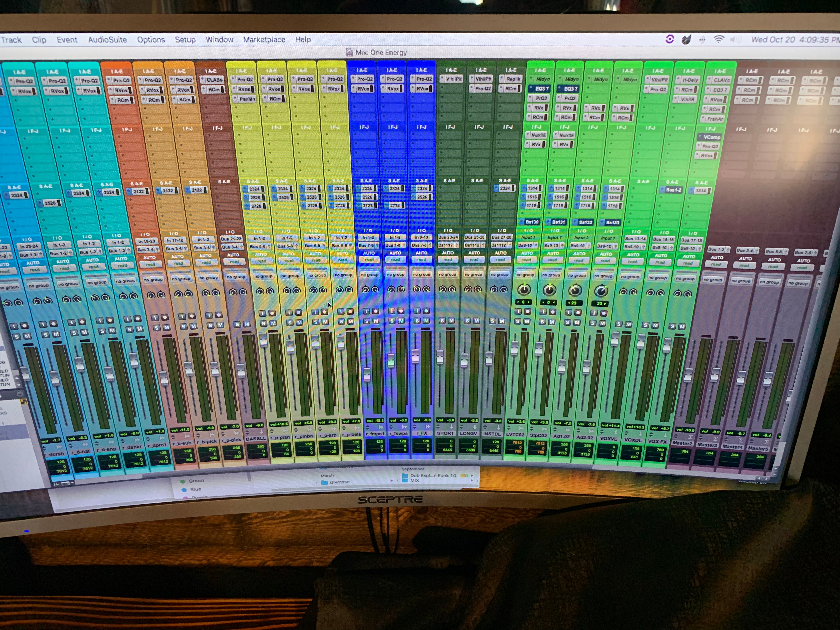
Task: Open the AudioSuite menu
Action: point(107,40)
